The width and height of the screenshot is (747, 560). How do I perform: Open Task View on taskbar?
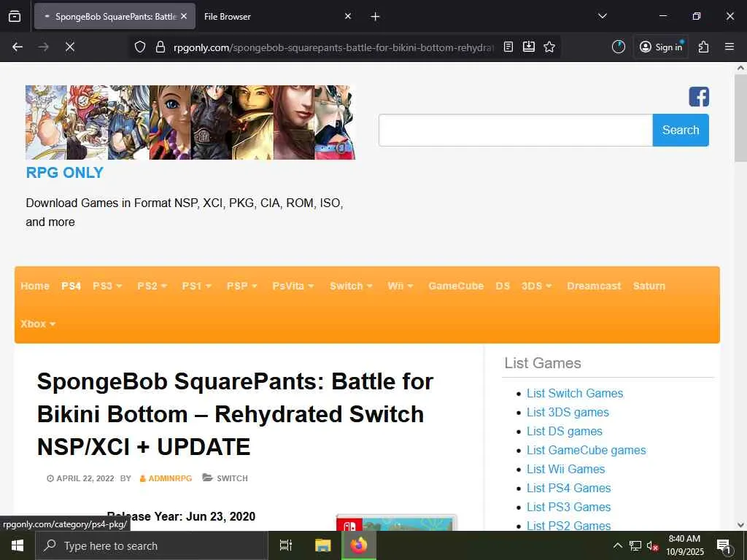(x=286, y=545)
